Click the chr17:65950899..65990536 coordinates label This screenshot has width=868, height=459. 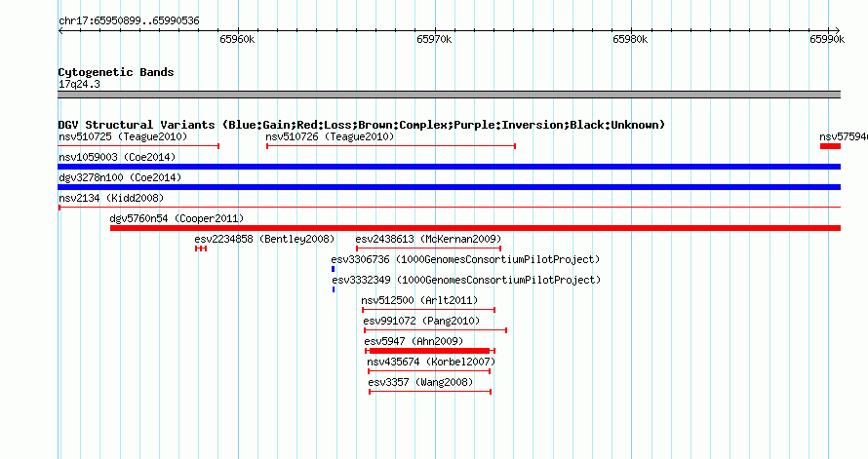click(129, 20)
